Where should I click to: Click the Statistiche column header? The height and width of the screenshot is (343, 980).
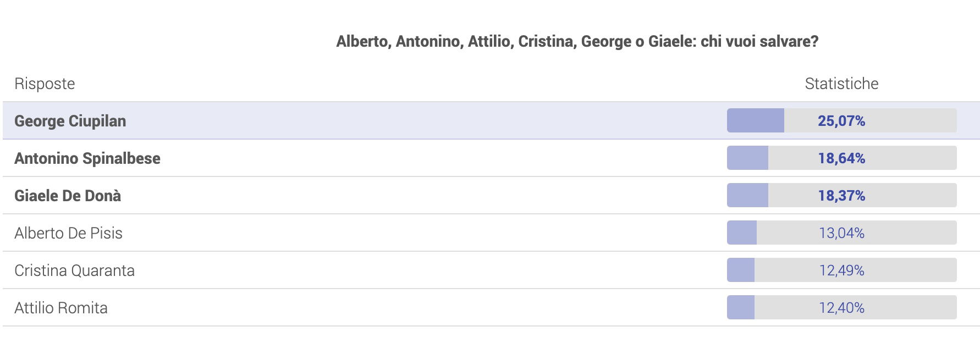[x=841, y=84]
